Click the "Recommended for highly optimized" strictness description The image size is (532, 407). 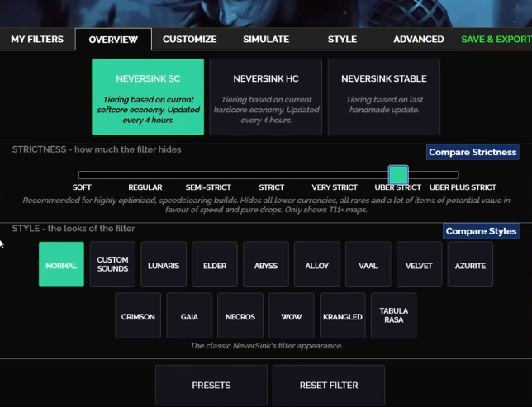coord(266,205)
